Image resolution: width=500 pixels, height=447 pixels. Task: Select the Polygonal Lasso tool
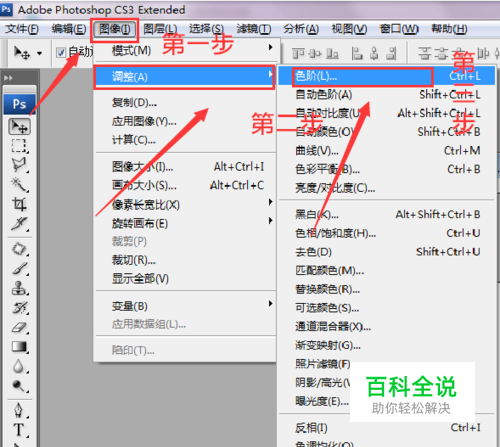pos(19,165)
